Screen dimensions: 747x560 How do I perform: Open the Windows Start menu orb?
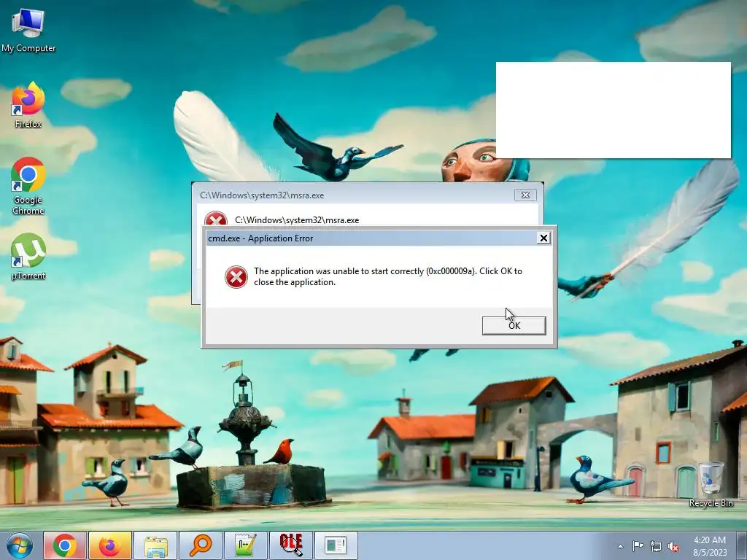click(20, 545)
